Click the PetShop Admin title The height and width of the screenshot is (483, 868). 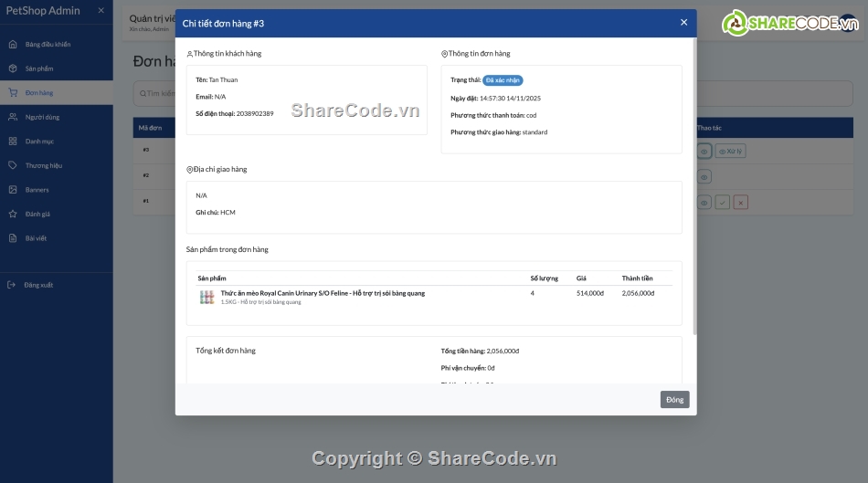[43, 11]
